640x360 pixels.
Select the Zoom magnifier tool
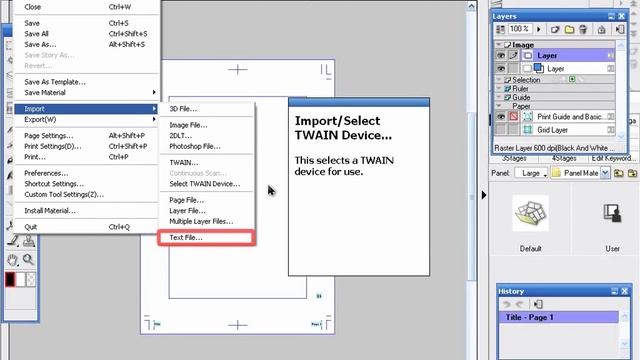28,259
